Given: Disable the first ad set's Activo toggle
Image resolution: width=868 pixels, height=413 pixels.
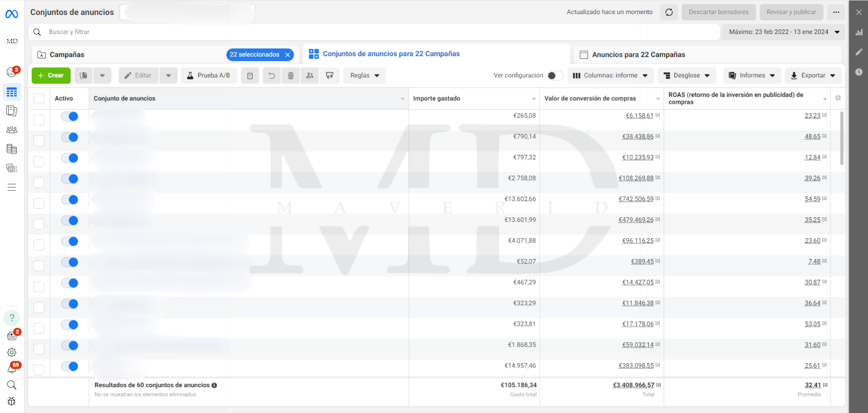Looking at the screenshot, I should pos(70,117).
